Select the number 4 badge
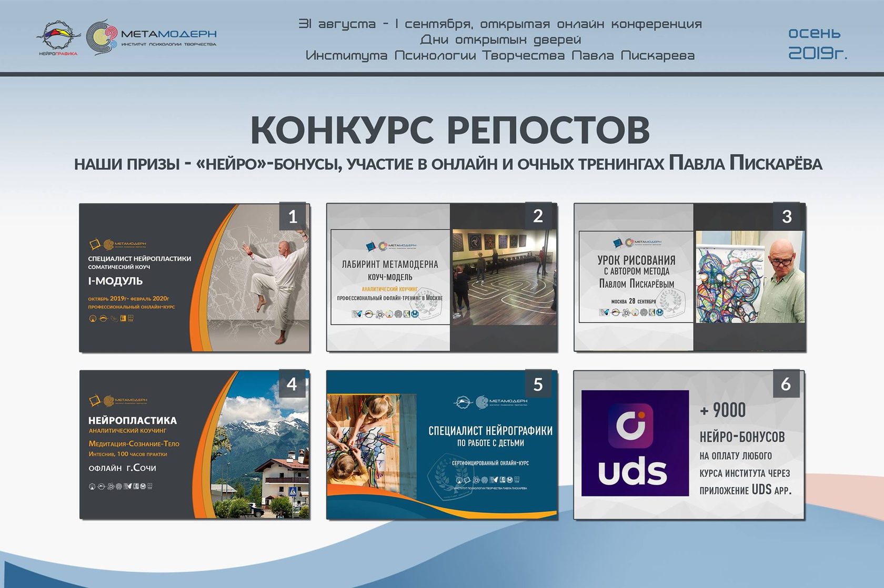The width and height of the screenshot is (884, 588). tap(292, 384)
